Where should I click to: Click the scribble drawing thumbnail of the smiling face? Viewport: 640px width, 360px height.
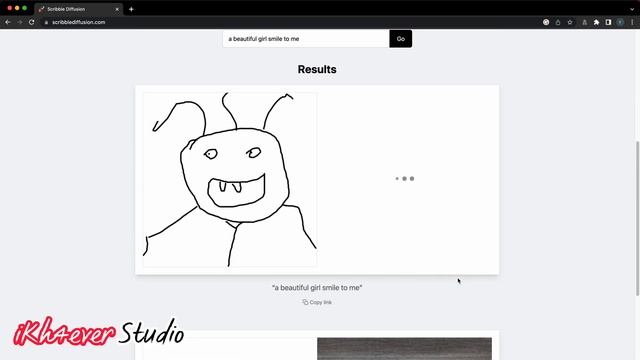pos(230,180)
